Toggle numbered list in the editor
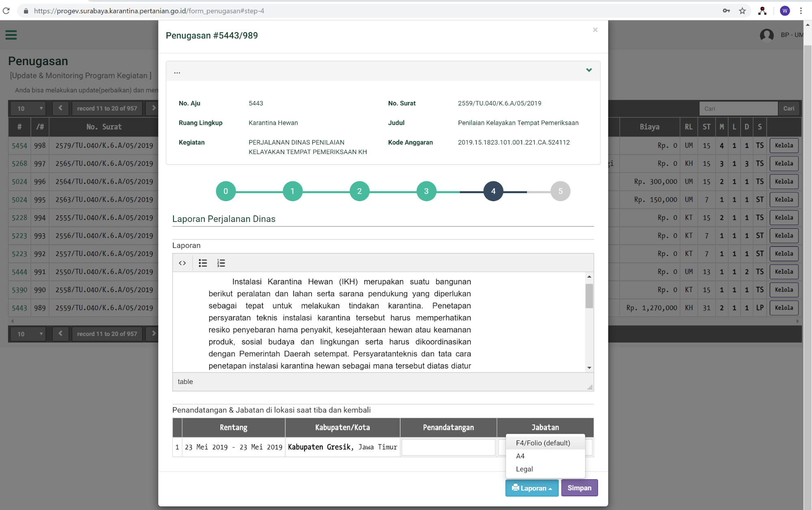 tap(221, 263)
